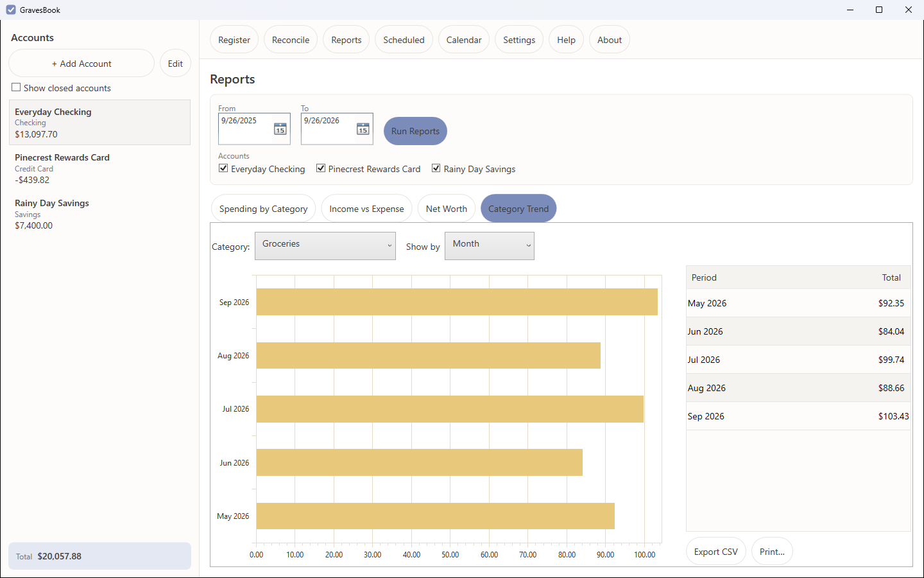Select the Net Worth report
Image resolution: width=924 pixels, height=578 pixels.
click(x=447, y=209)
